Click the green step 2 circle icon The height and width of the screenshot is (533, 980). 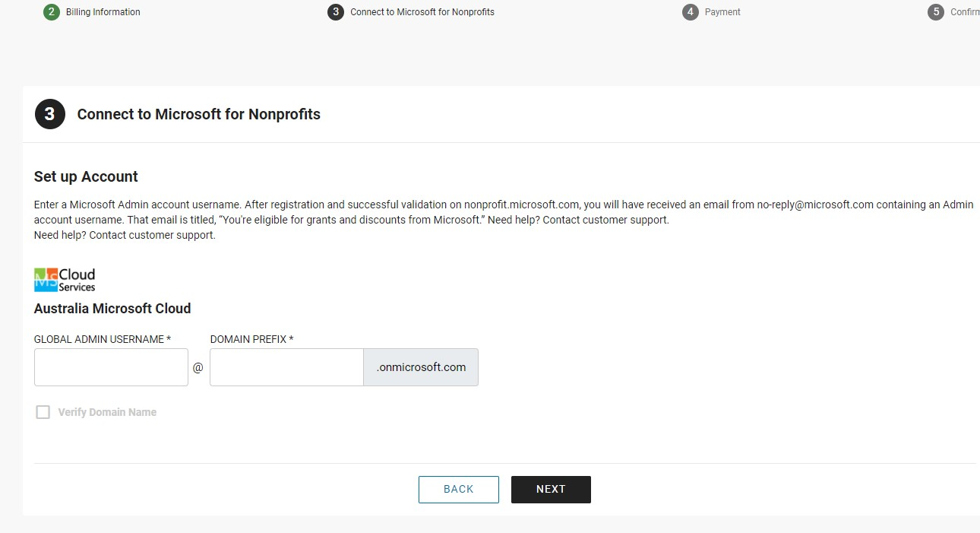point(51,12)
